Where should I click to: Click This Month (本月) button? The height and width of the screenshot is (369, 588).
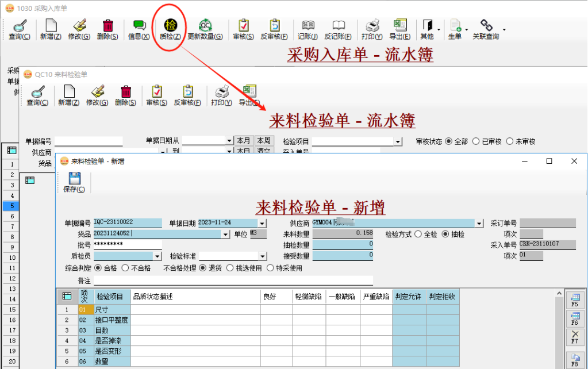(244, 141)
